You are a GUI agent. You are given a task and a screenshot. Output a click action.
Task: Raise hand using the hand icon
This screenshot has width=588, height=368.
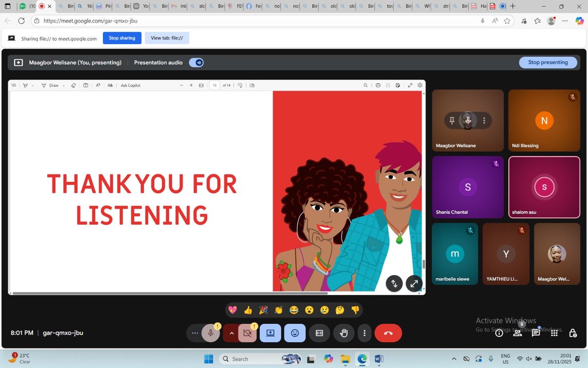coord(344,333)
